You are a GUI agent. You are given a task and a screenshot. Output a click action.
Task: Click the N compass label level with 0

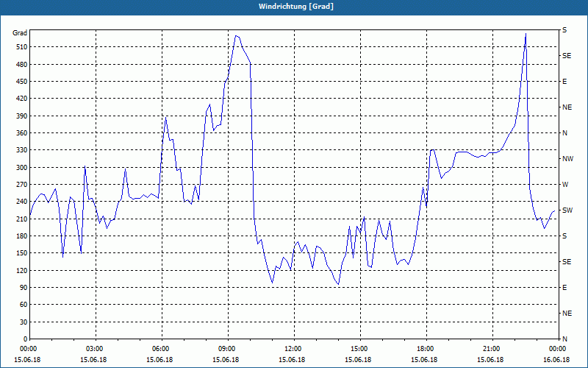tap(564, 339)
